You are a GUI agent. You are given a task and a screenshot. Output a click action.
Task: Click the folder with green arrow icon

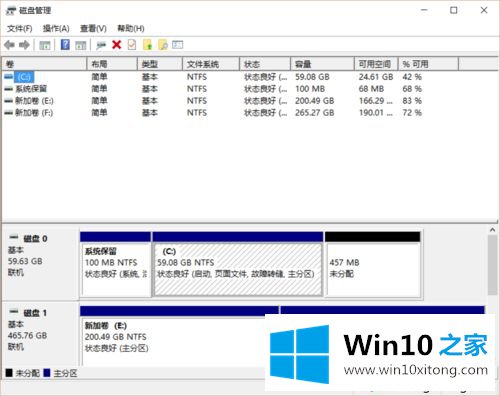(147, 45)
